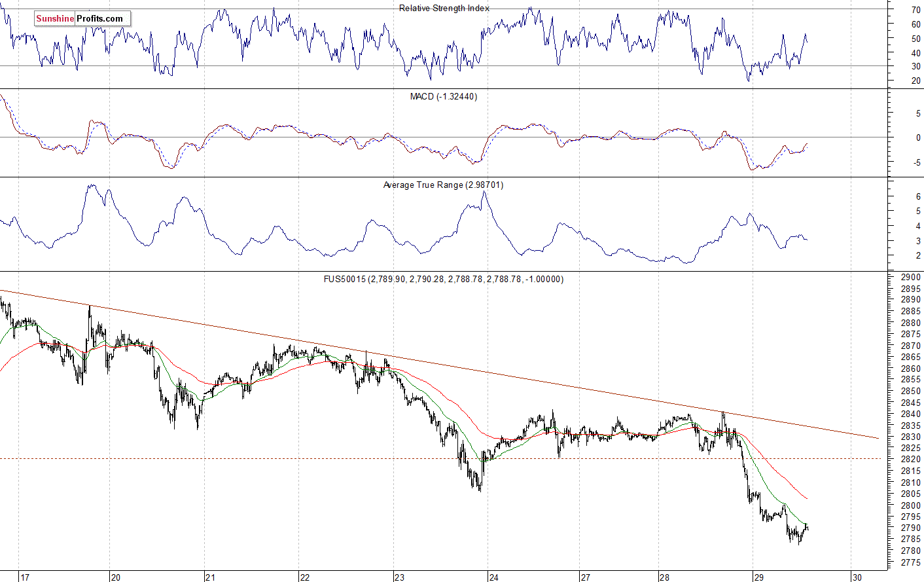924x582 pixels.
Task: Click the ATR 2 axis label
Action: coord(918,256)
